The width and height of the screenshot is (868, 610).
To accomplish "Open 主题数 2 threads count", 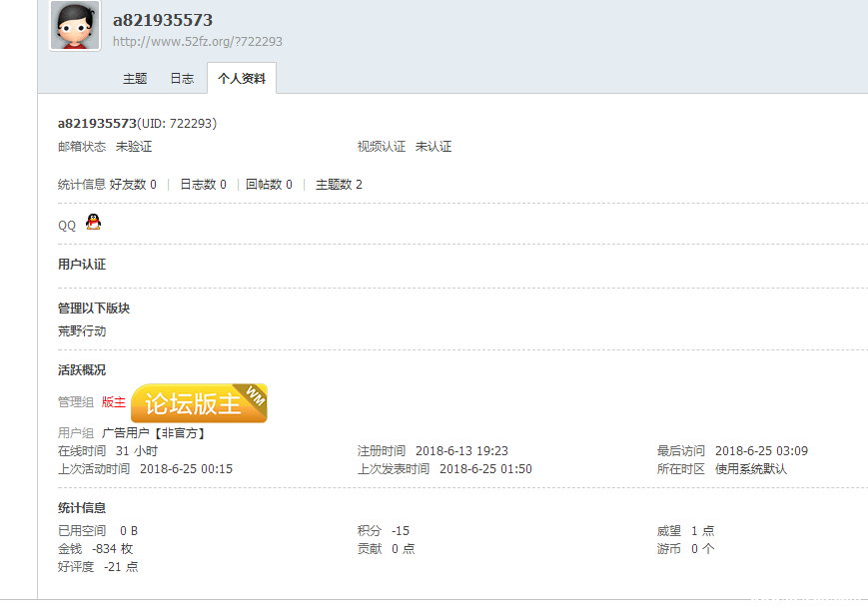I will [339, 185].
